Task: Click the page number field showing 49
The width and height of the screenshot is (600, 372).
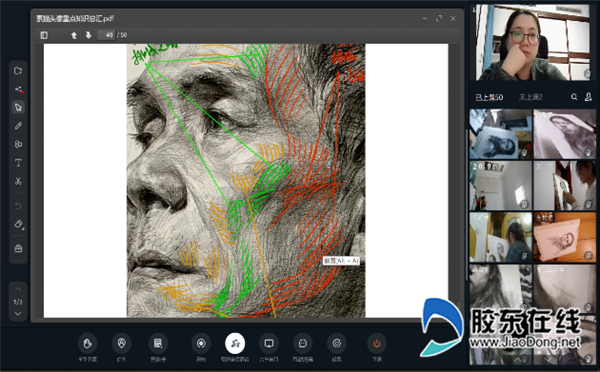Action: pyautogui.click(x=106, y=35)
